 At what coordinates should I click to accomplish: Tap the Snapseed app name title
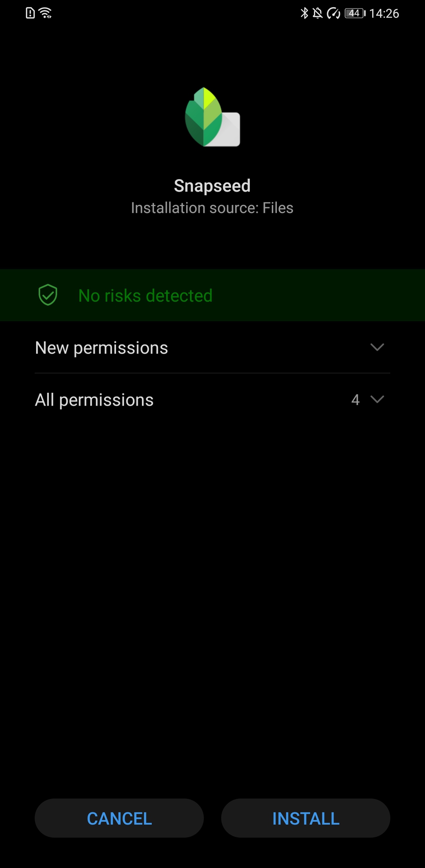[x=212, y=186]
